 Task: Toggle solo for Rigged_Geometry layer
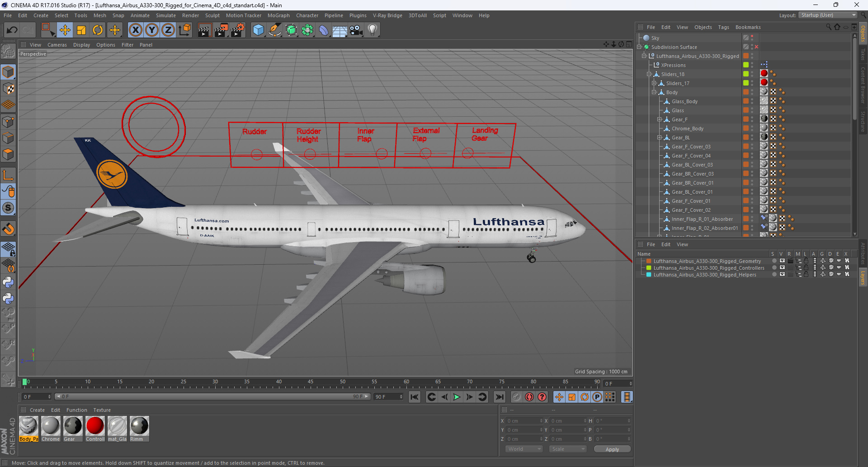774,261
